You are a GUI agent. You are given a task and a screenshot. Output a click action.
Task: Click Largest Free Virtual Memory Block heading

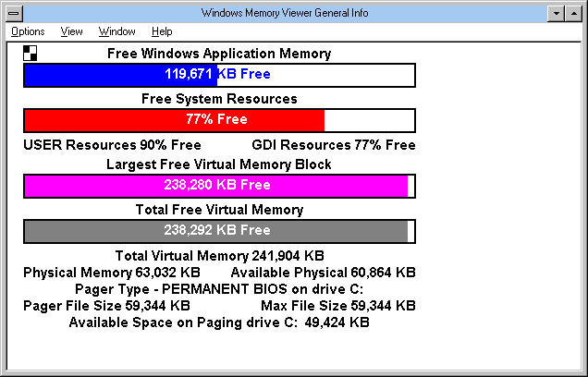[219, 164]
